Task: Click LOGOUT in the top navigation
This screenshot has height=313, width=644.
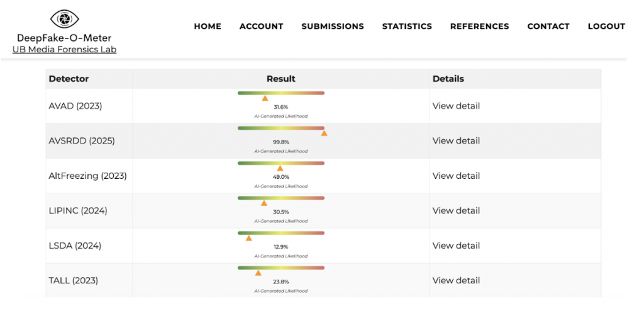Action: 606,26
